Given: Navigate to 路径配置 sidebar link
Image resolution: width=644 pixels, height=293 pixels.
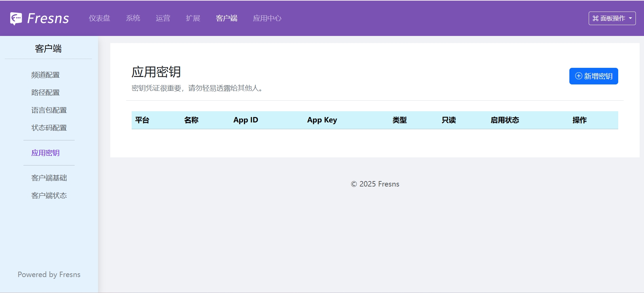Looking at the screenshot, I should 45,93.
